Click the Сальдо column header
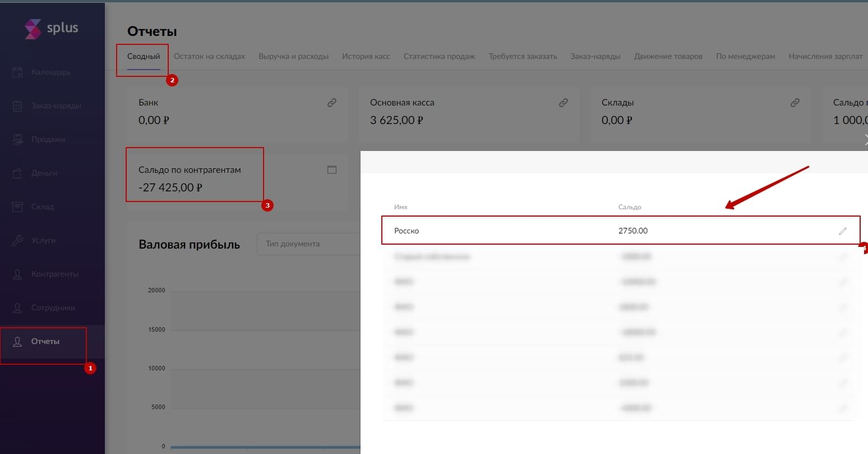 click(630, 207)
